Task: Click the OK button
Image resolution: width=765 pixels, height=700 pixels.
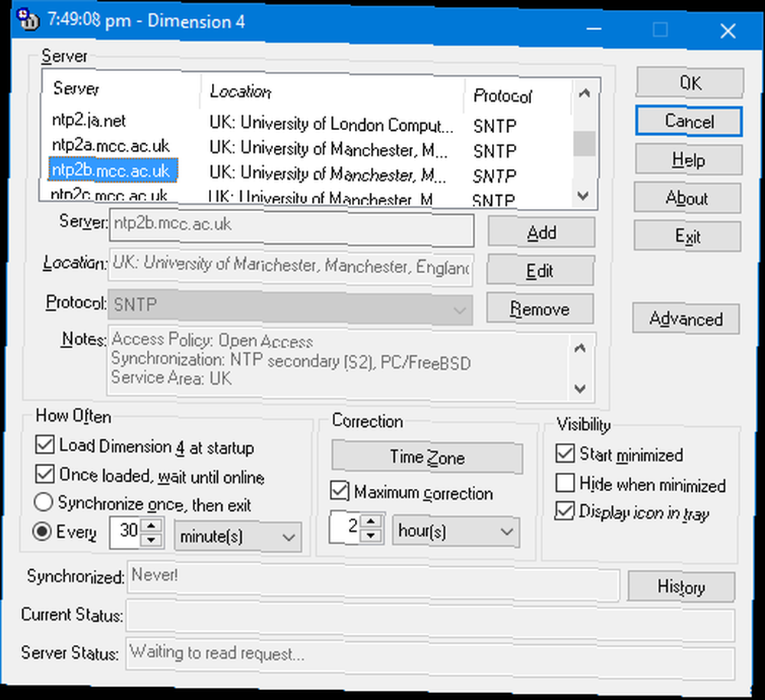Action: (x=690, y=83)
